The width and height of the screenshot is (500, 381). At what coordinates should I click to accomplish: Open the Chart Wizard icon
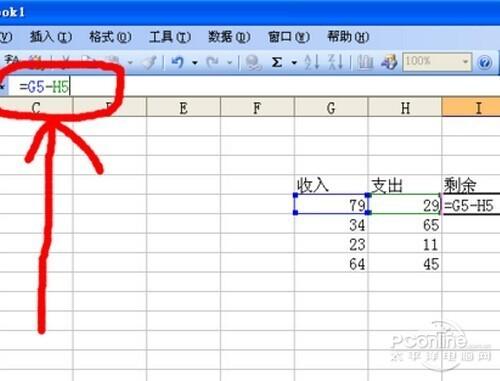[365, 62]
